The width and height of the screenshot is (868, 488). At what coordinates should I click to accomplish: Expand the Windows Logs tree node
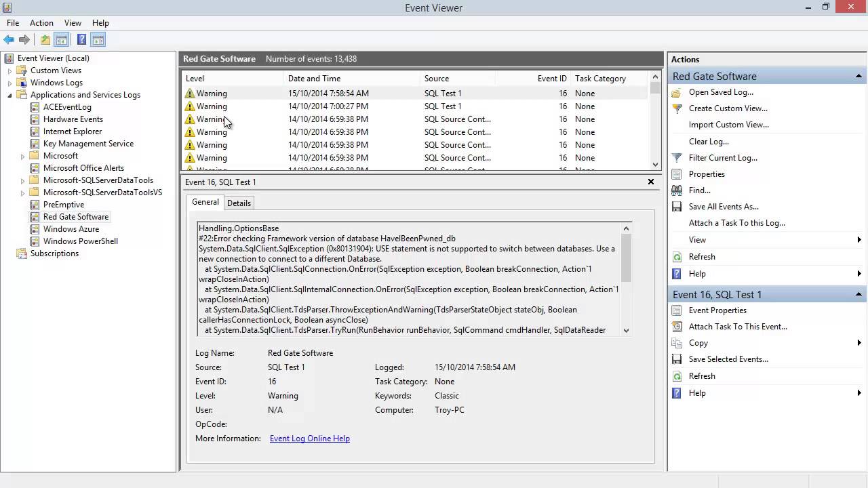tap(10, 83)
